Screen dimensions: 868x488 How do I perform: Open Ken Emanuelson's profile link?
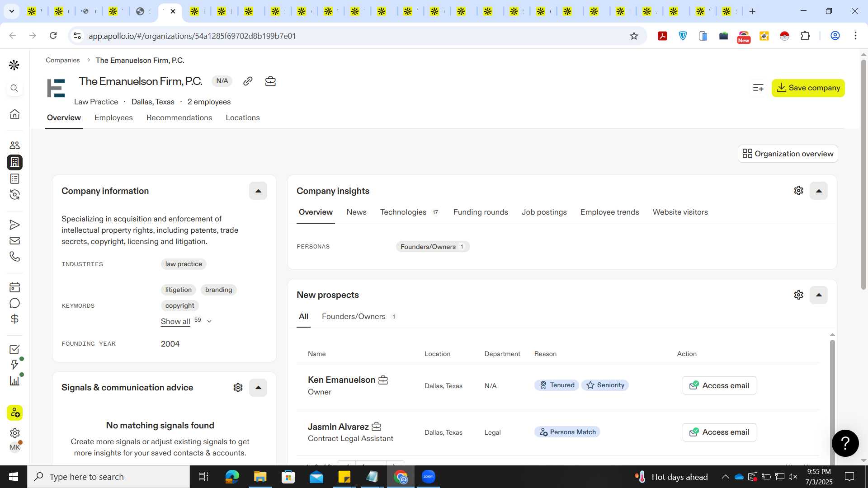point(341,380)
